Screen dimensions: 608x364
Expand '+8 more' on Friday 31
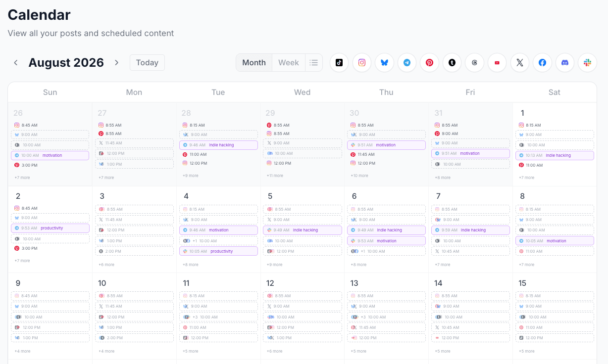[x=443, y=178]
